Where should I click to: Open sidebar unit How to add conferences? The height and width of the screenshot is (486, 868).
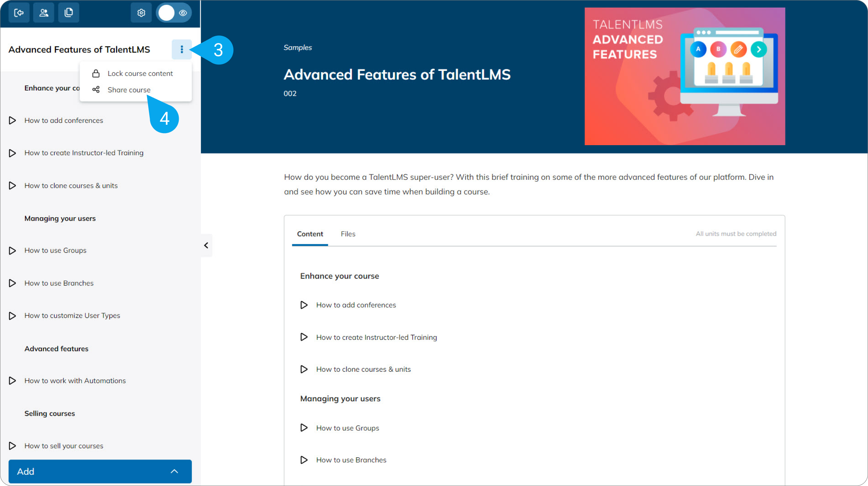pos(64,120)
